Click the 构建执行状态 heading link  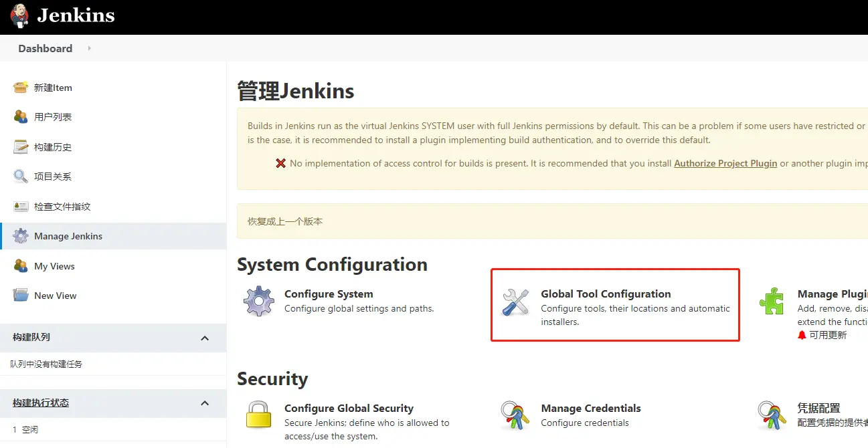(x=41, y=403)
